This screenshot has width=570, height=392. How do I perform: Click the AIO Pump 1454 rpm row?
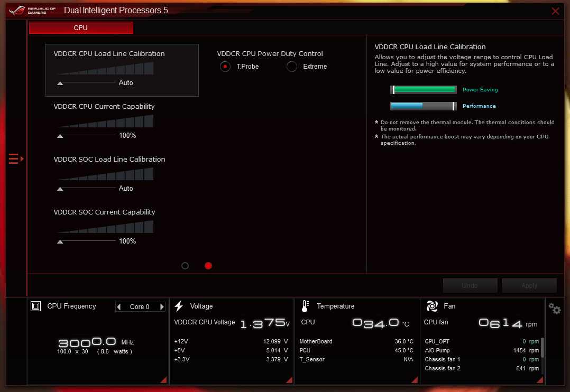(482, 351)
